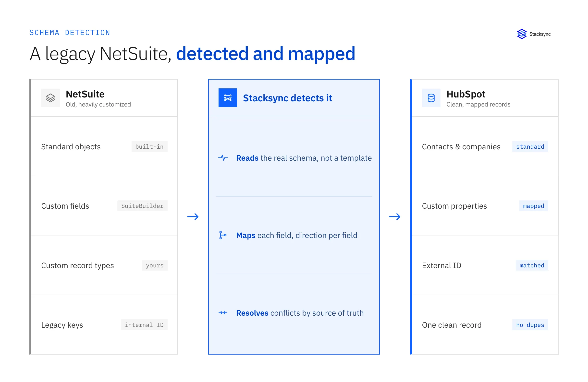588x382 pixels.
Task: Click 'Legacy keys' row label
Action: (x=62, y=325)
